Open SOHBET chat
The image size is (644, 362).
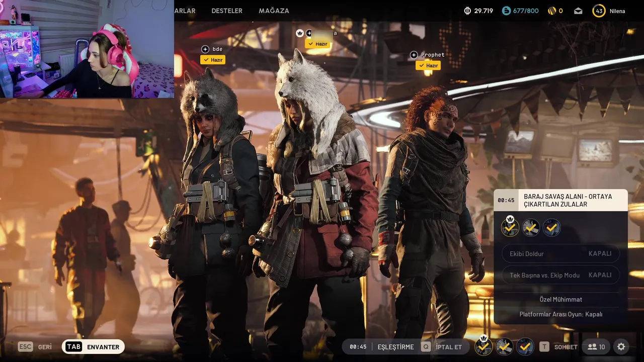[x=566, y=347]
